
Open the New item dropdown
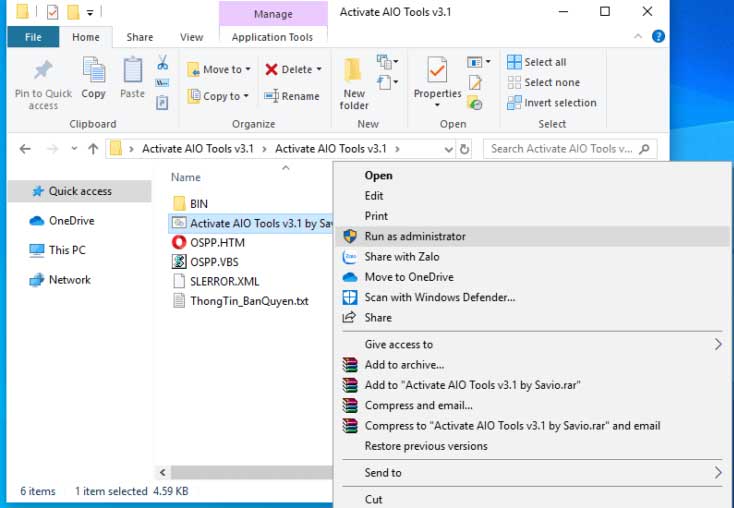(388, 61)
